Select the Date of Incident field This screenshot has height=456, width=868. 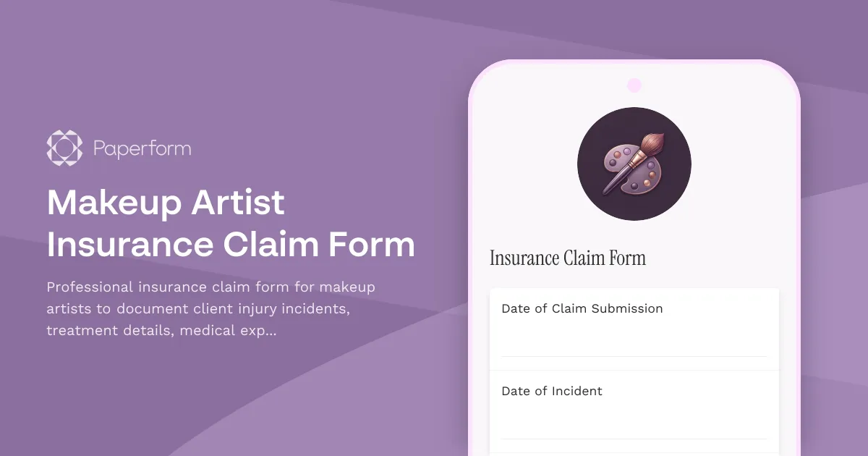pyautogui.click(x=552, y=391)
